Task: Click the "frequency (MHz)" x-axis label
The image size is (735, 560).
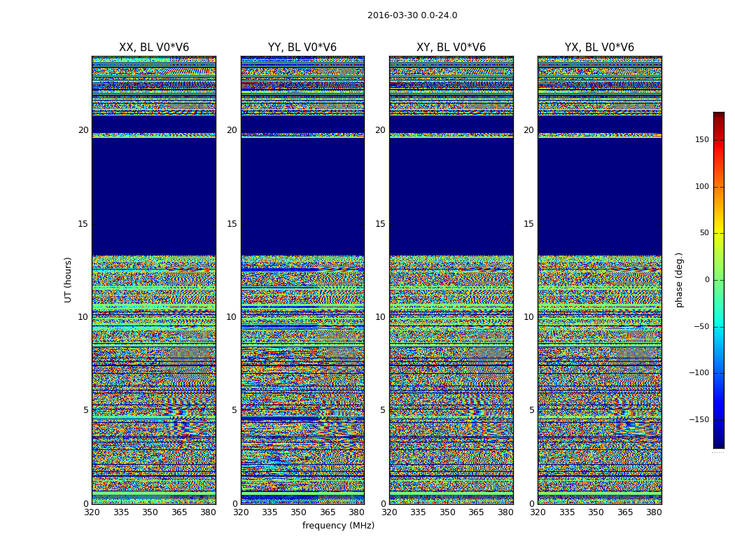Action: pyautogui.click(x=338, y=525)
